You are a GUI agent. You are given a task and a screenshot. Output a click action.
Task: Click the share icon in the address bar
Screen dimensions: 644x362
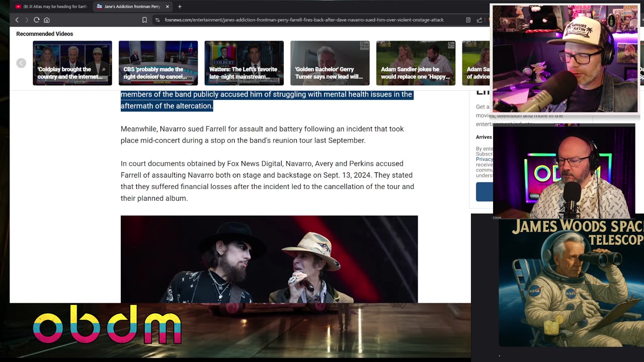point(479,20)
